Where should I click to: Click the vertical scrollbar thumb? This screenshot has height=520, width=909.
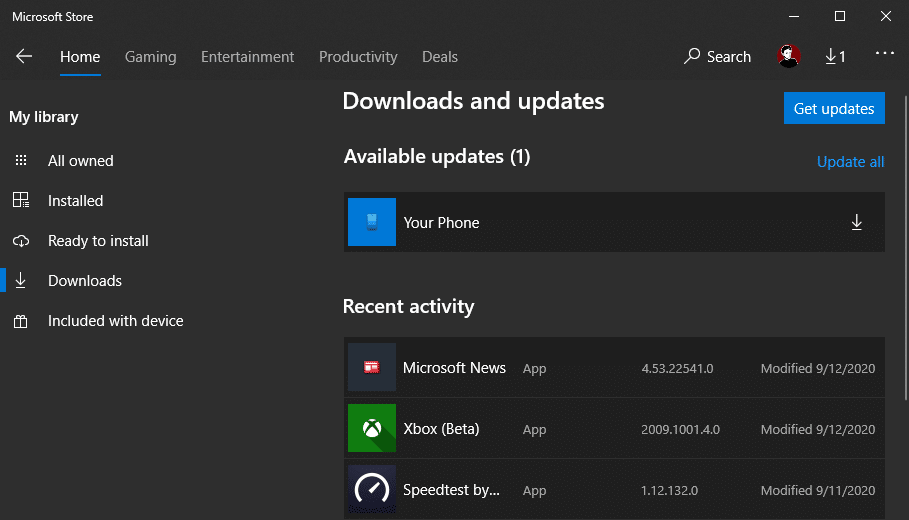coord(906,247)
